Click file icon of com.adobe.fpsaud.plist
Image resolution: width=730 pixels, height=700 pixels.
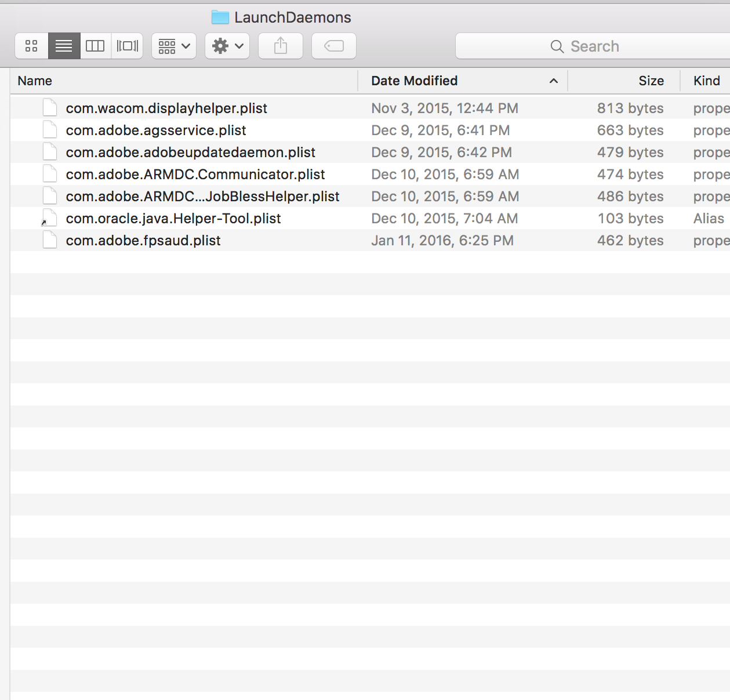[x=50, y=240]
